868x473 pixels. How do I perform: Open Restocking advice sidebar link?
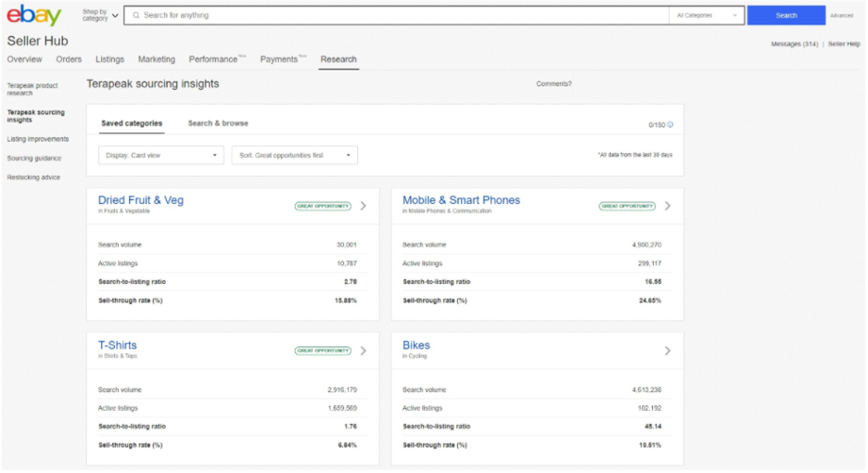coord(33,177)
